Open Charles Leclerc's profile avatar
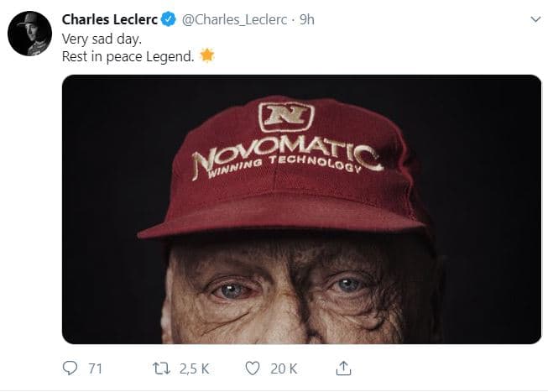This screenshot has width=548, height=392. [29, 34]
